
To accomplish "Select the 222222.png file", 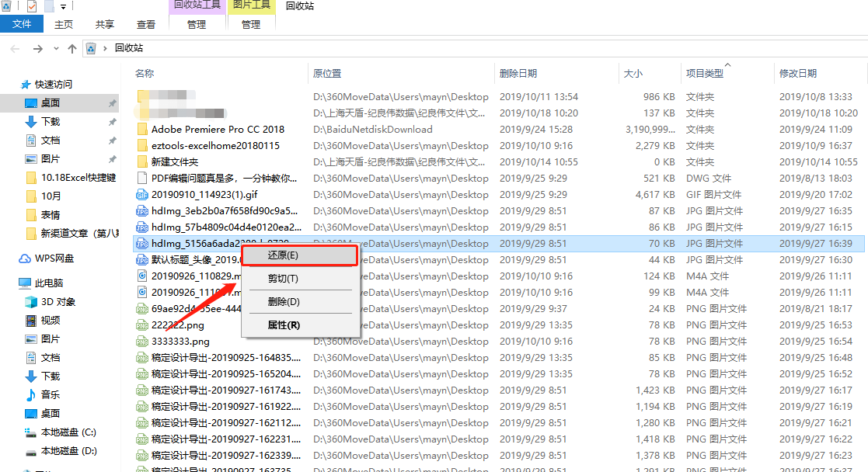I will coord(178,324).
